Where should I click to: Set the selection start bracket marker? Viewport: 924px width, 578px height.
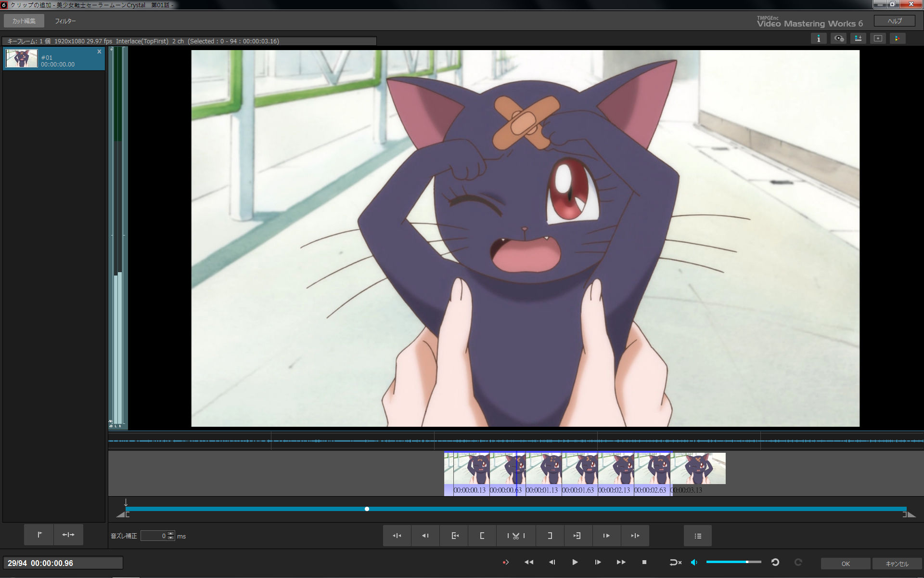click(482, 536)
